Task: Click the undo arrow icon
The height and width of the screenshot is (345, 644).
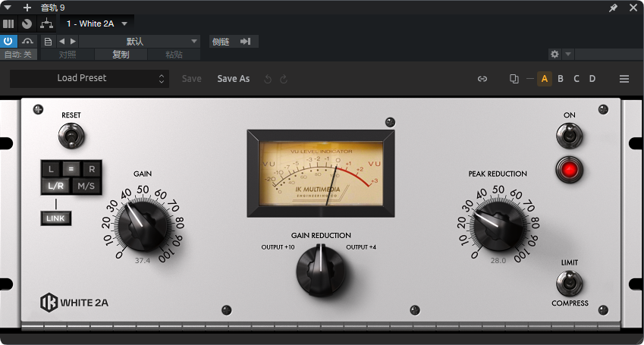Action: tap(268, 80)
